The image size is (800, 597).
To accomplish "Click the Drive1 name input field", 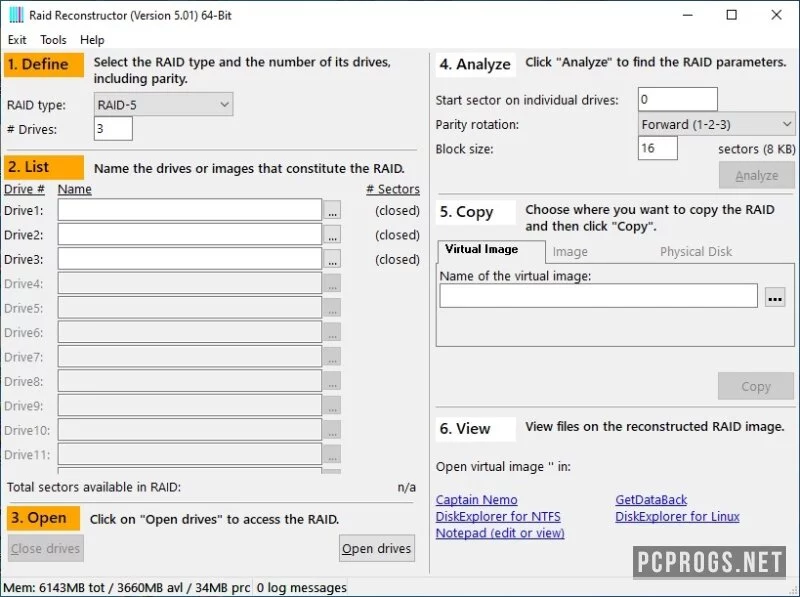I will (190, 210).
